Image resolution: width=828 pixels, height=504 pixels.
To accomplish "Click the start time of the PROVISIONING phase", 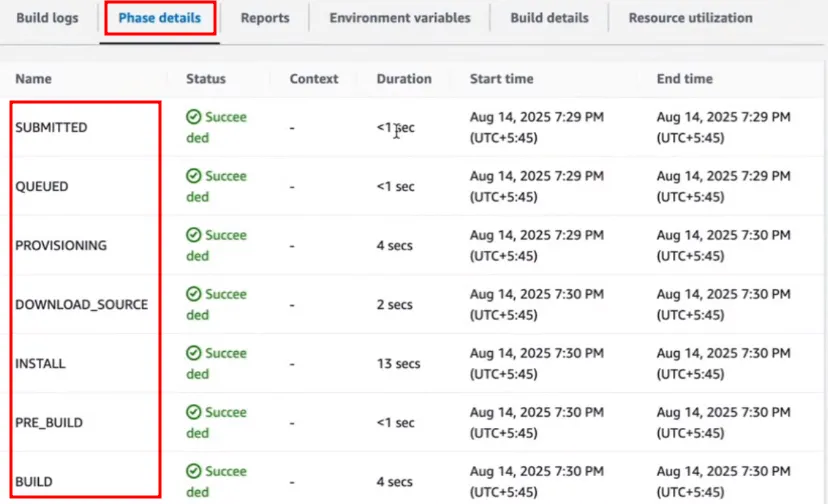I will (x=537, y=246).
